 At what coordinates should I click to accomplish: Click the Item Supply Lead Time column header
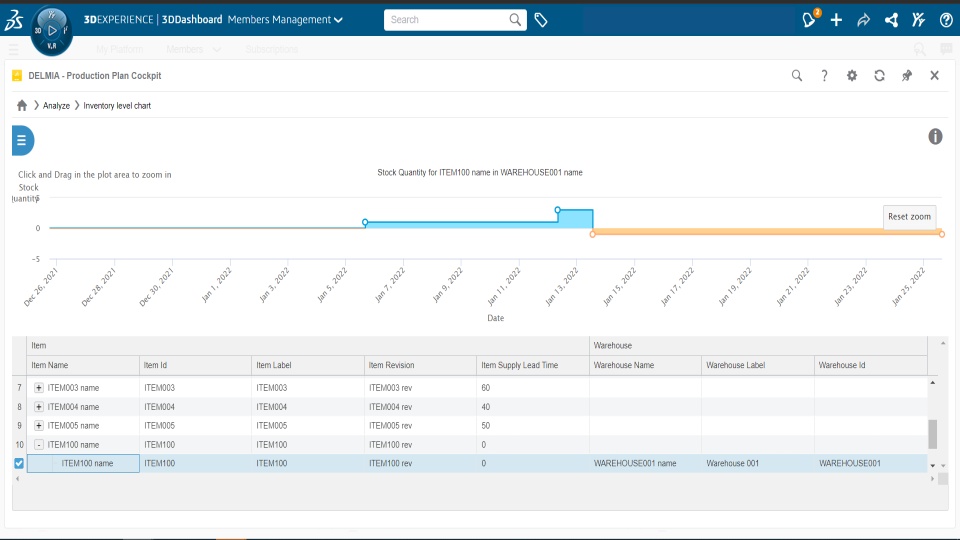click(520, 366)
